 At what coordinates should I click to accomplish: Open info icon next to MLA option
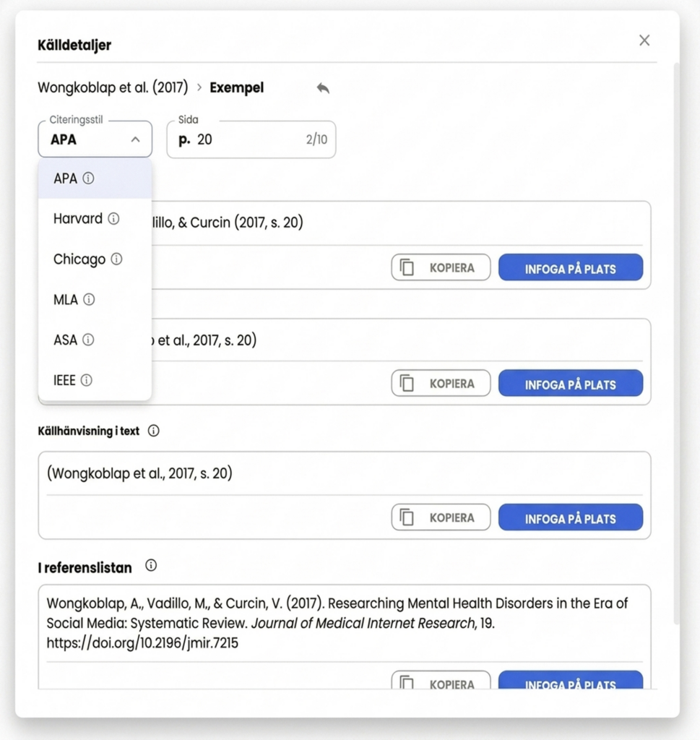click(89, 300)
